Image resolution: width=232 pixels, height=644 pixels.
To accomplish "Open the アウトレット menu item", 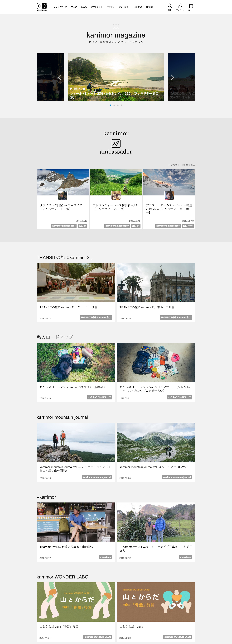I will (x=97, y=7).
